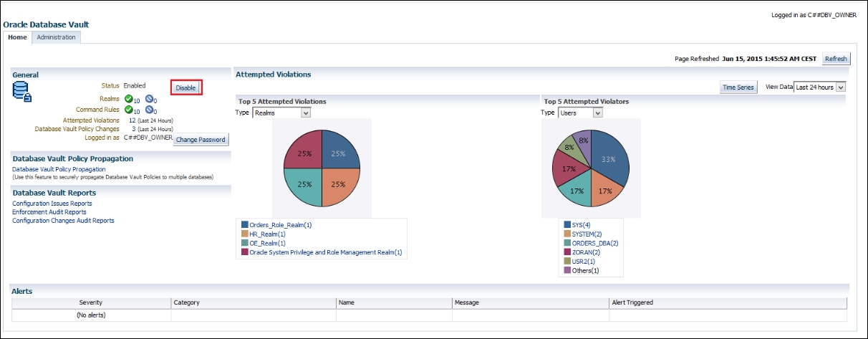Click Others(1) legend label
The width and height of the screenshot is (868, 339).
[586, 270]
